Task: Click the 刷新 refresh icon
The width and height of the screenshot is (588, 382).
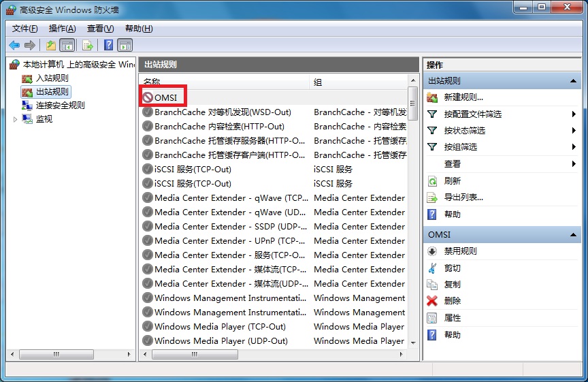Action: [x=432, y=181]
